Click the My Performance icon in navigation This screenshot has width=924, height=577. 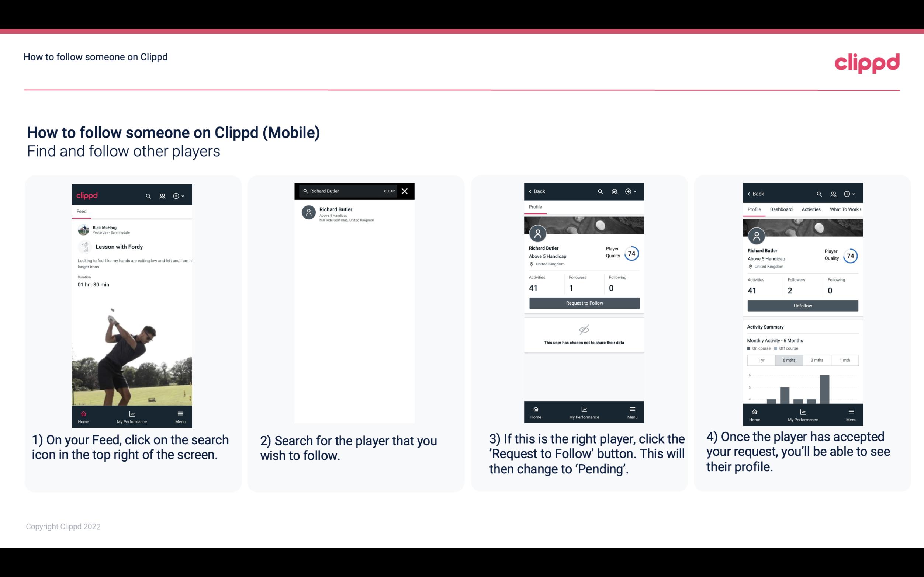tap(132, 412)
